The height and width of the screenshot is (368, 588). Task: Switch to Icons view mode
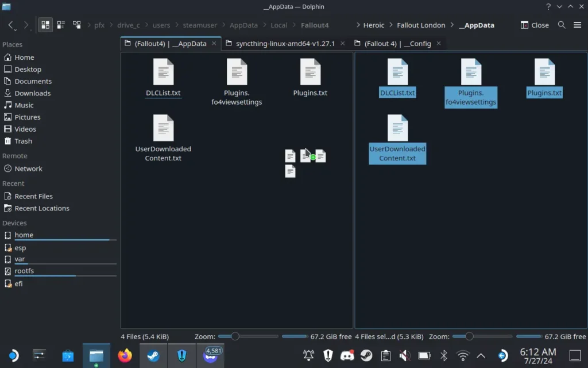point(45,25)
